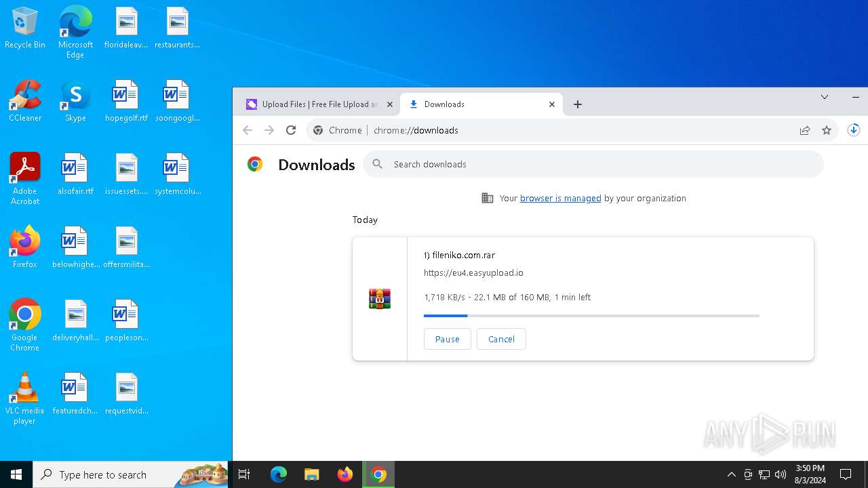Launch Microsoft Edge desktop shortcut
Screen dimensions: 868x488
[x=75, y=33]
